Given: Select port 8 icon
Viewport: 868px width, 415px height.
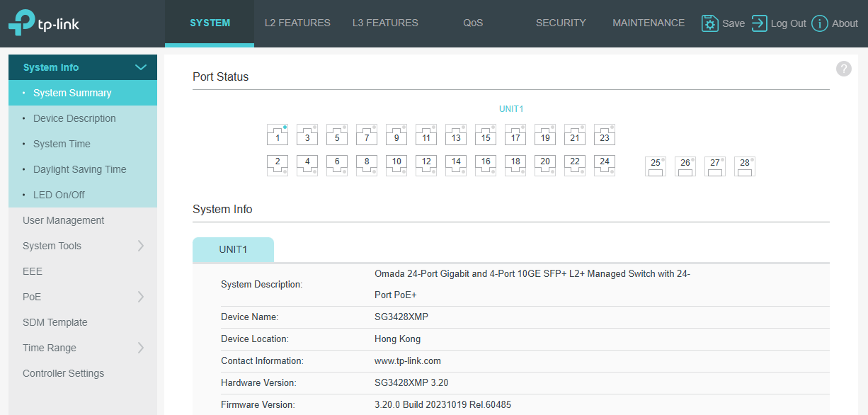Looking at the screenshot, I should 367,165.
